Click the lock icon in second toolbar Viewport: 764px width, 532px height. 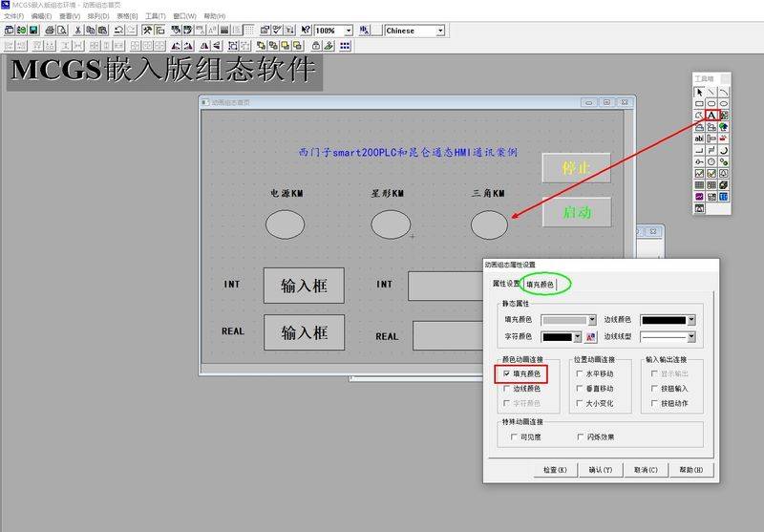tap(316, 46)
